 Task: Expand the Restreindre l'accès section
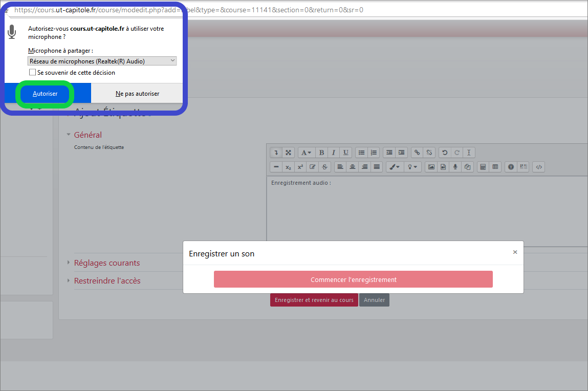(107, 281)
